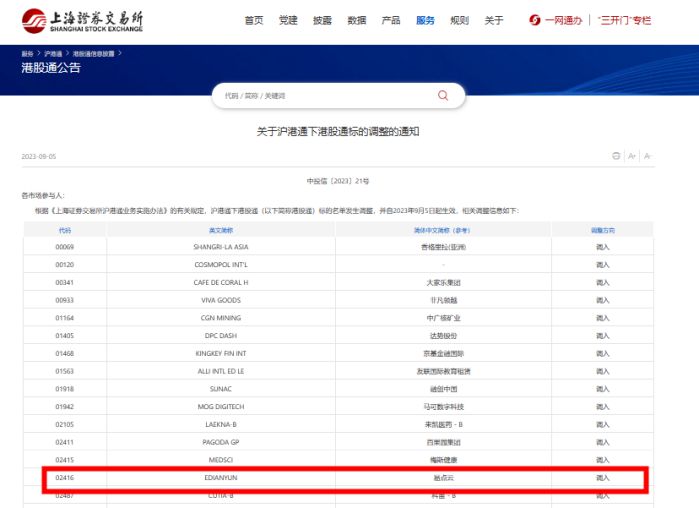Viewport: 699px width, 508px height.
Task: Go to 港股通信息披露 in the breadcrumb
Action: pyautogui.click(x=94, y=53)
